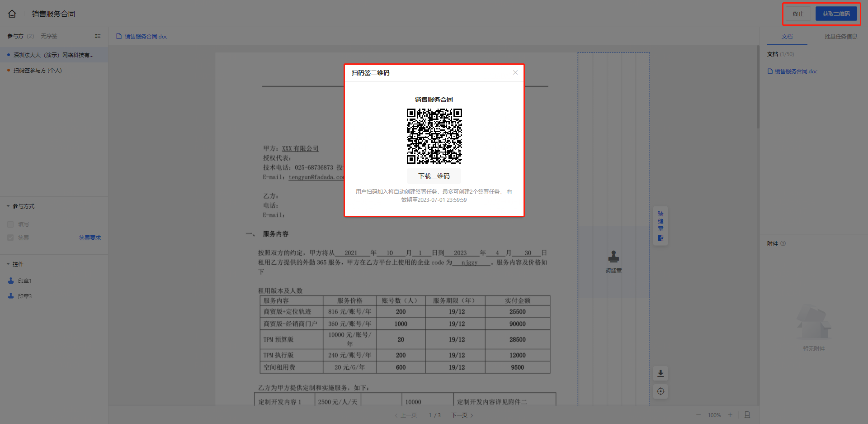
Task: Click the 服务内容 section heading
Action: pyautogui.click(x=275, y=234)
